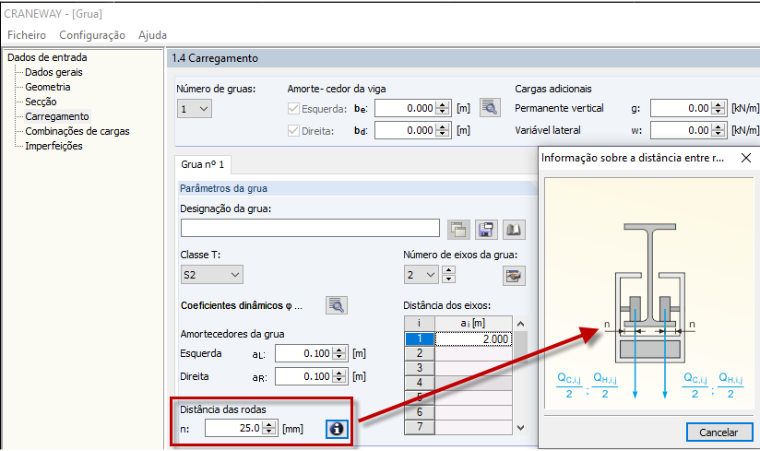The height and width of the screenshot is (451, 760).
Task: Click the Designação da grua text field
Action: 310,228
